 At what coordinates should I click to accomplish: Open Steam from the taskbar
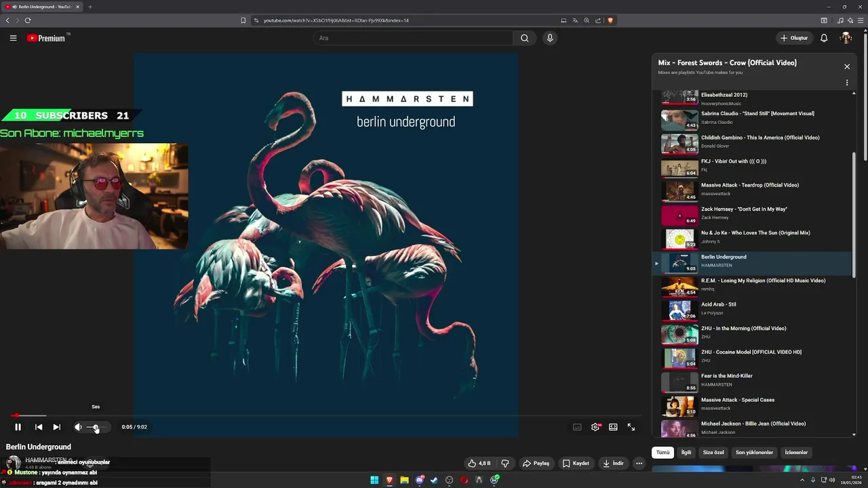pyautogui.click(x=434, y=480)
